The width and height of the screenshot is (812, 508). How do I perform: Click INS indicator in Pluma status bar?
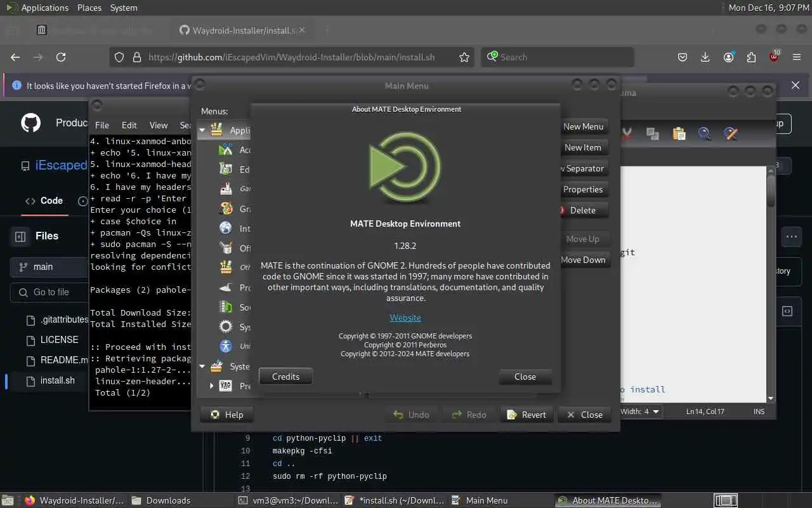point(759,411)
